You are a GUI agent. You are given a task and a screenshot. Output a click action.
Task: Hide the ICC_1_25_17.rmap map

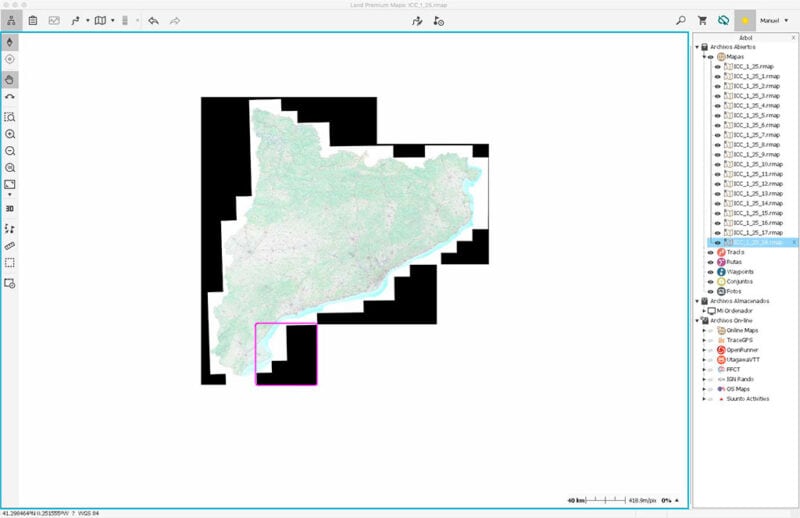[718, 233]
